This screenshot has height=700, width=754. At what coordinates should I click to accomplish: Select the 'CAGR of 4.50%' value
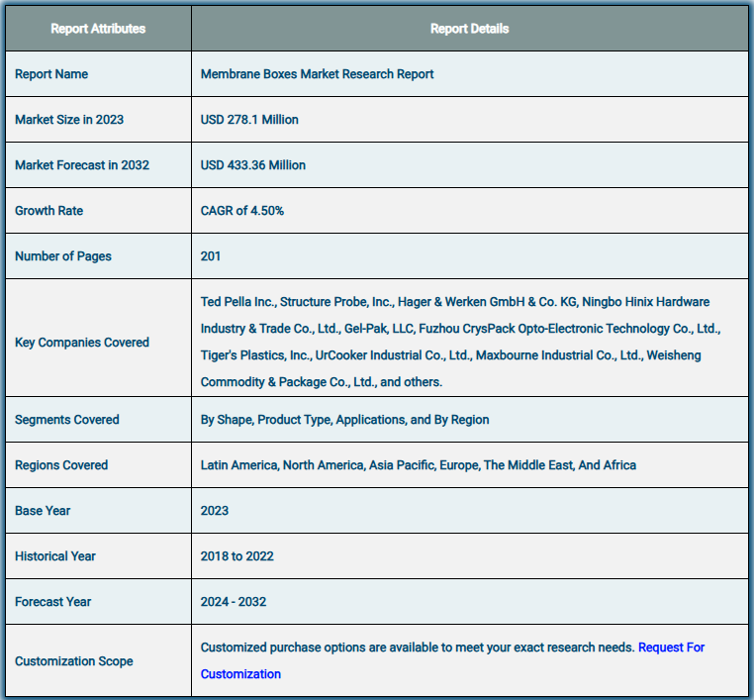[241, 211]
